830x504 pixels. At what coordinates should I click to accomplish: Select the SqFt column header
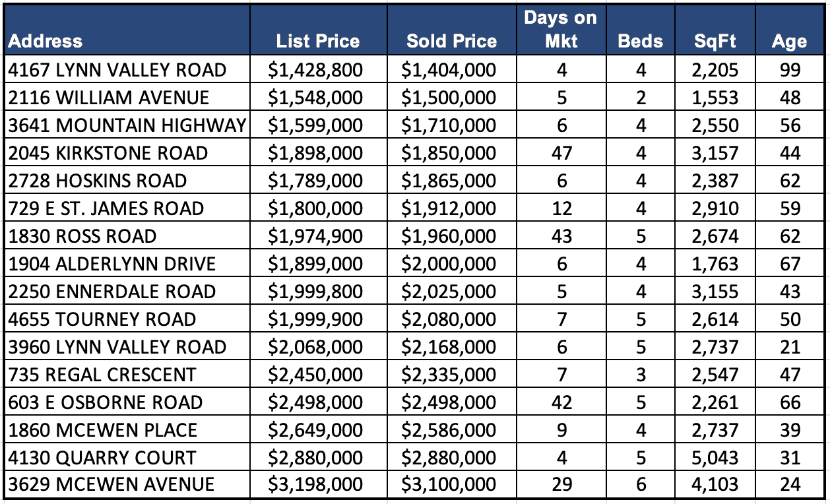[715, 41]
